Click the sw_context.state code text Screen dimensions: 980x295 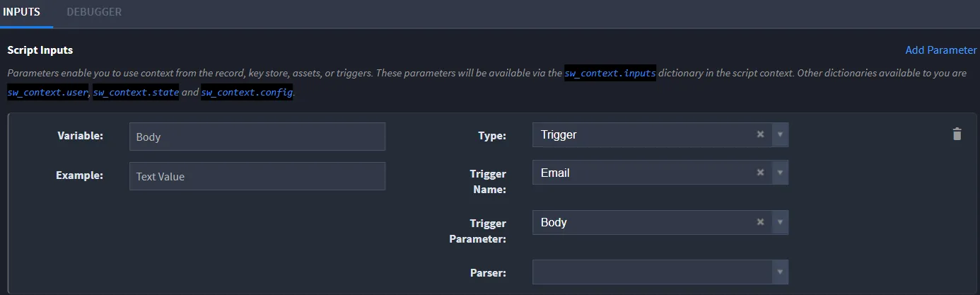coord(136,93)
